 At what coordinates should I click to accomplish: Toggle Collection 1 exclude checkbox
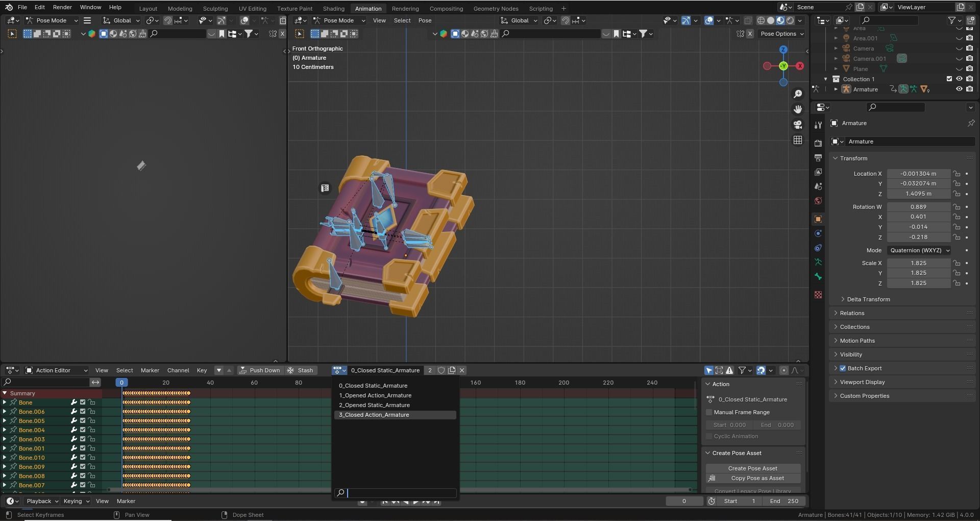click(x=949, y=79)
